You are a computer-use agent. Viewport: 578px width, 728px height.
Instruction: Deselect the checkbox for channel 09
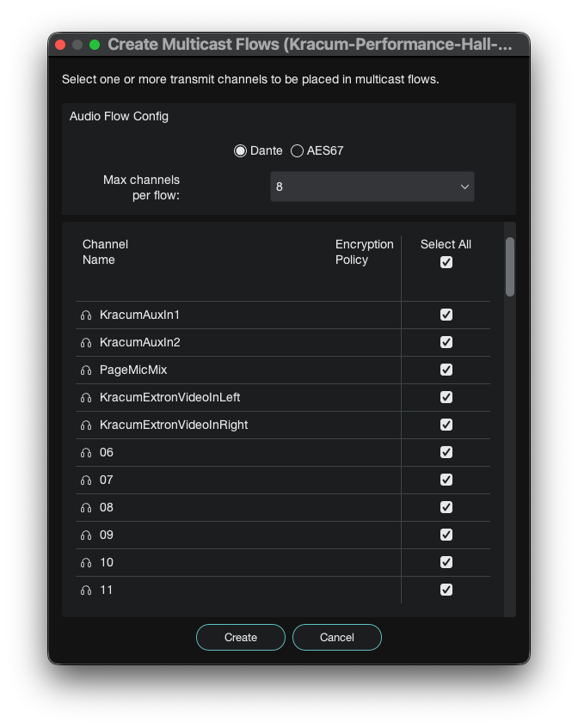tap(446, 535)
